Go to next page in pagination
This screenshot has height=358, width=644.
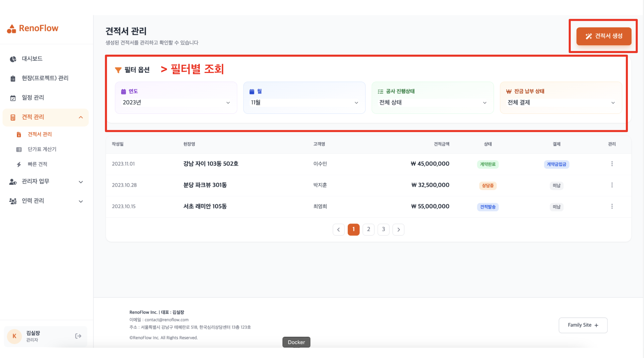click(x=398, y=230)
